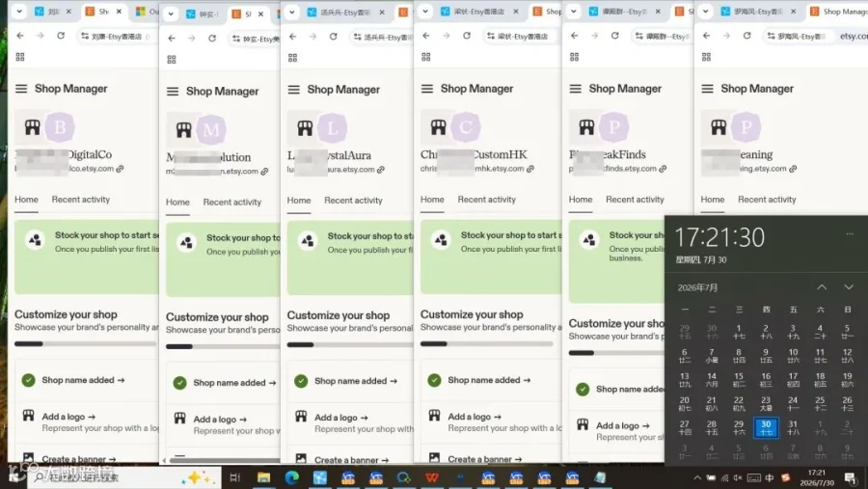Image resolution: width=868 pixels, height=489 pixels.
Task: Click storefront icon in eaning shop header
Action: click(x=718, y=126)
